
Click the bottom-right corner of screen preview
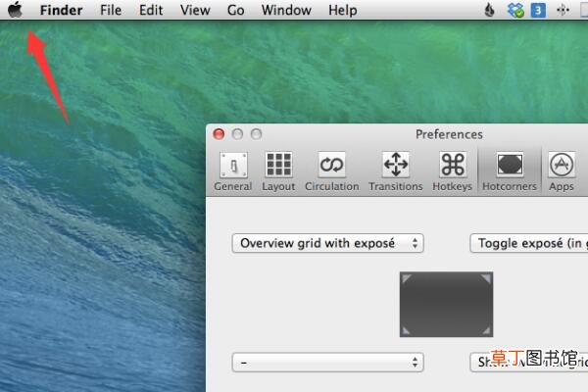pos(486,330)
